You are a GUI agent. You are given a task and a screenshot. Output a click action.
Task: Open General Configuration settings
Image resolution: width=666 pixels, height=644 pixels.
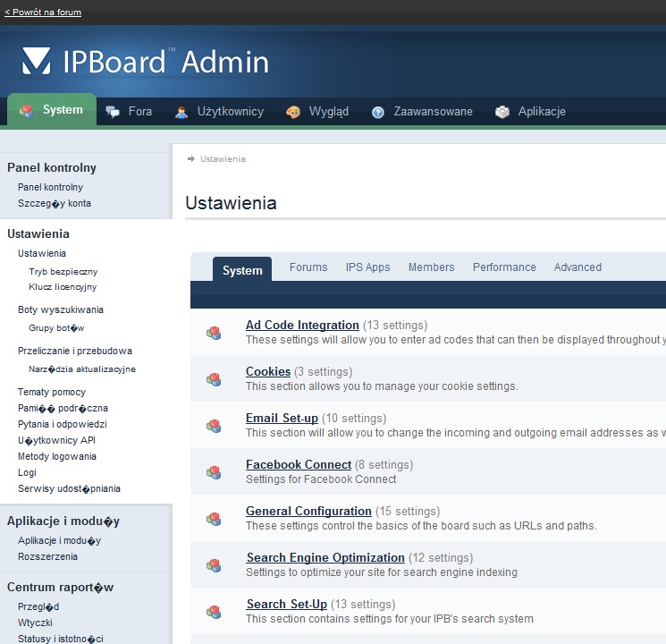(x=308, y=511)
